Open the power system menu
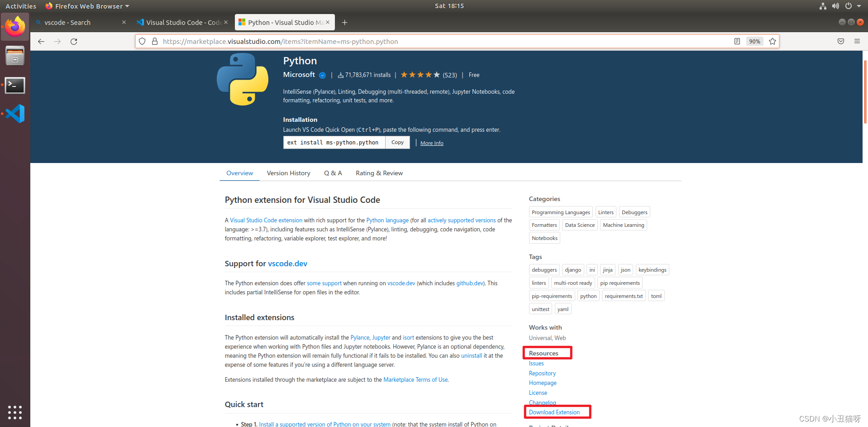This screenshot has height=427, width=868. point(852,6)
